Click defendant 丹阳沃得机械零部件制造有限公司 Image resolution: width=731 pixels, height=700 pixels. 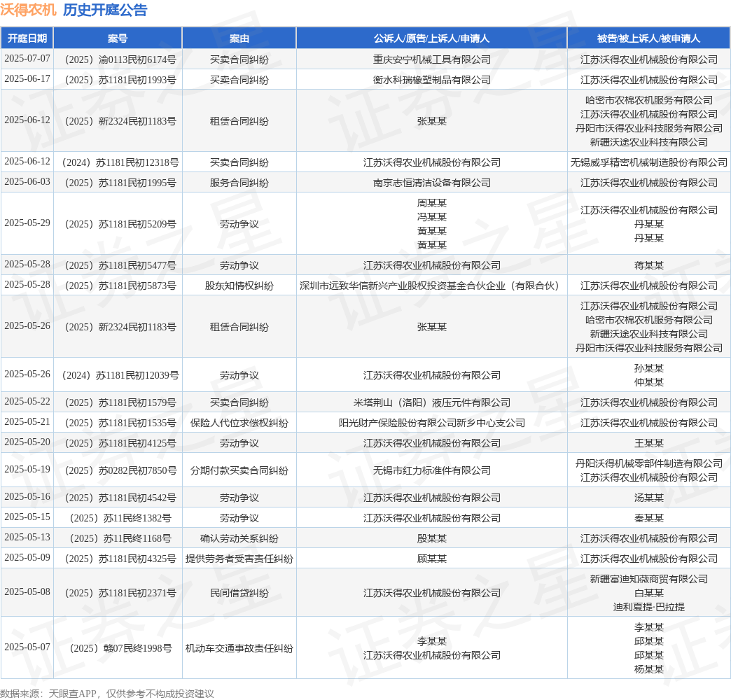pyautogui.click(x=648, y=463)
